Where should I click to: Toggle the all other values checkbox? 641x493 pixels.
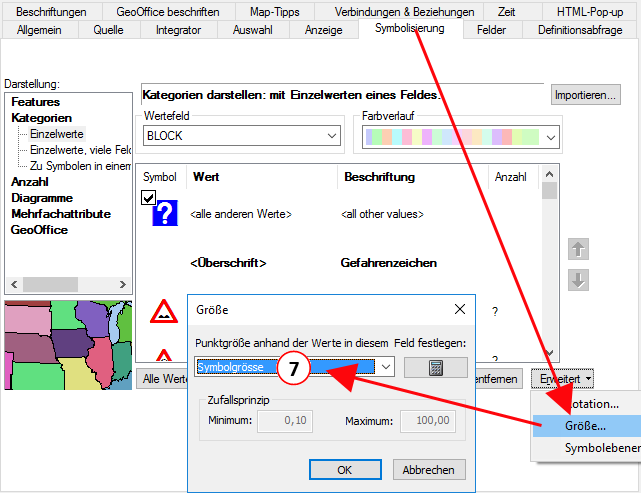(148, 197)
